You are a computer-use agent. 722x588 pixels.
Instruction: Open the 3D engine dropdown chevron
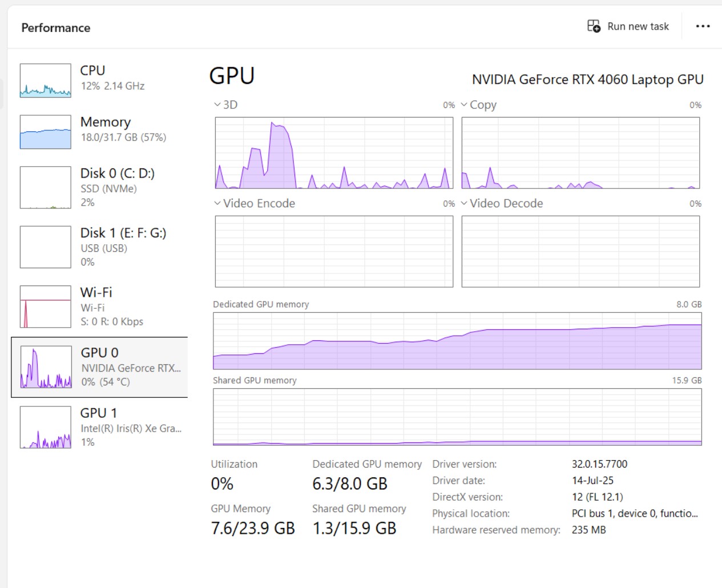(x=217, y=104)
